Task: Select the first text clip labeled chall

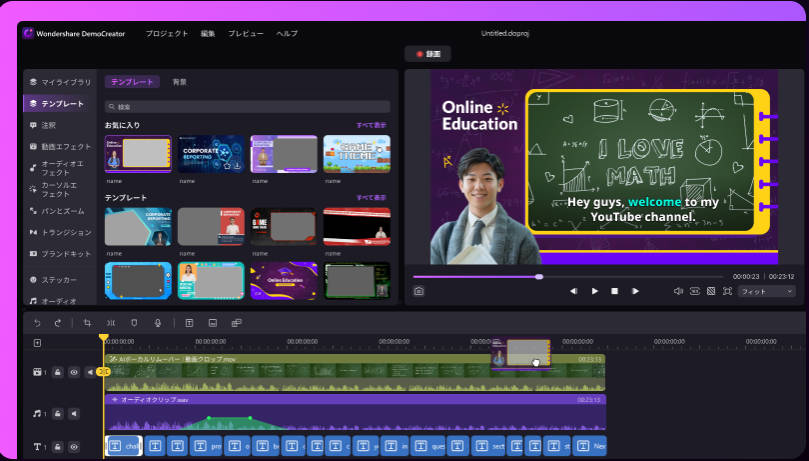Action: tap(124, 446)
